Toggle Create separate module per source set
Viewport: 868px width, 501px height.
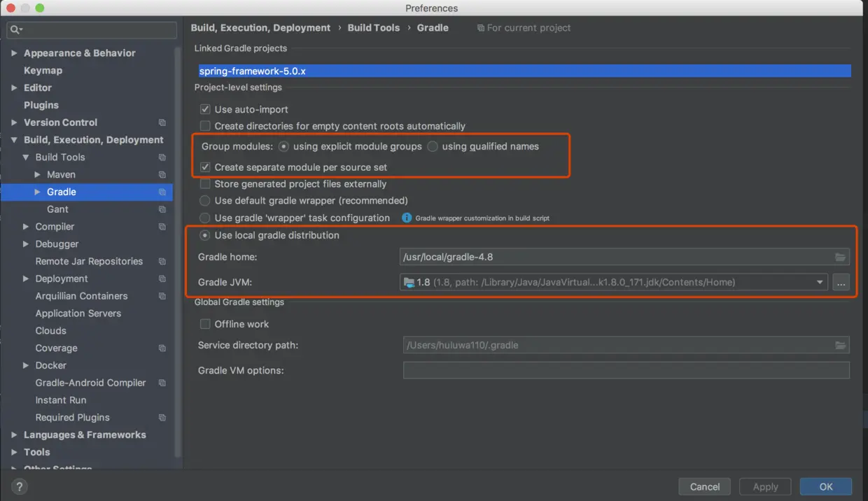205,167
